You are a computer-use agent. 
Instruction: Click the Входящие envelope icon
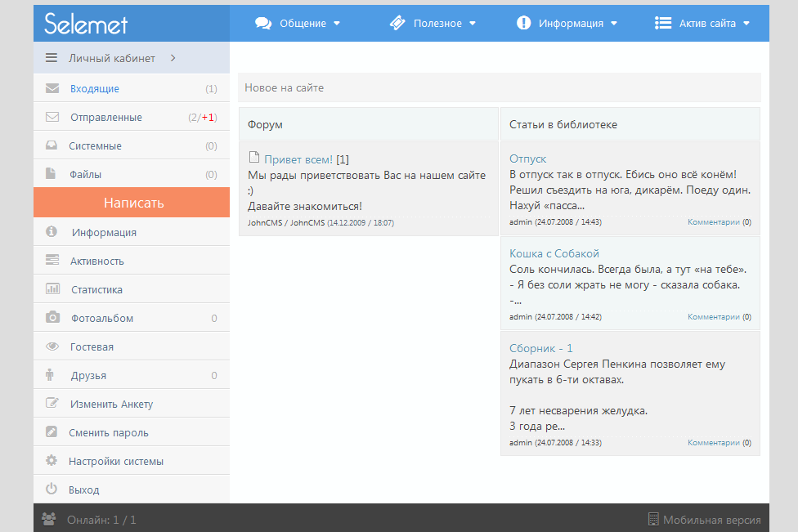click(x=52, y=88)
